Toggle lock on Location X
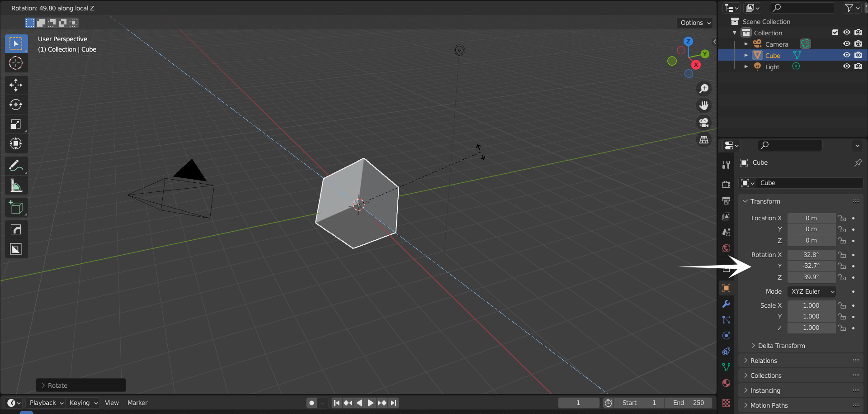Viewport: 868px width, 414px height. click(842, 218)
